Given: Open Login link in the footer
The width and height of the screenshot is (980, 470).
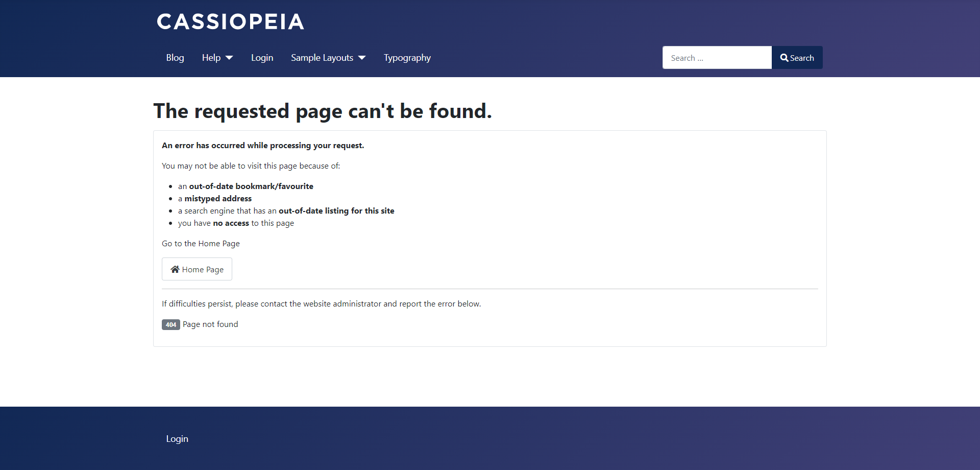Looking at the screenshot, I should pos(177,438).
